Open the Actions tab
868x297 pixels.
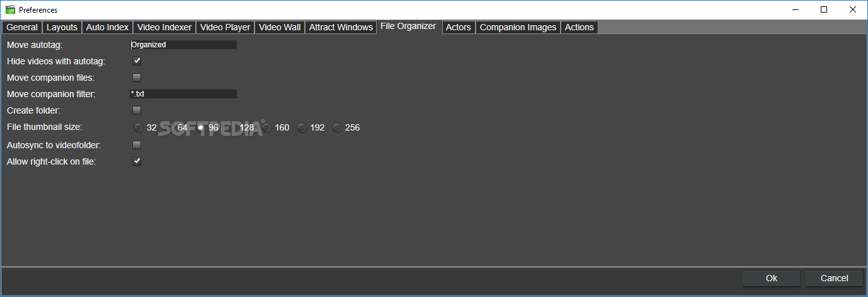tap(579, 27)
